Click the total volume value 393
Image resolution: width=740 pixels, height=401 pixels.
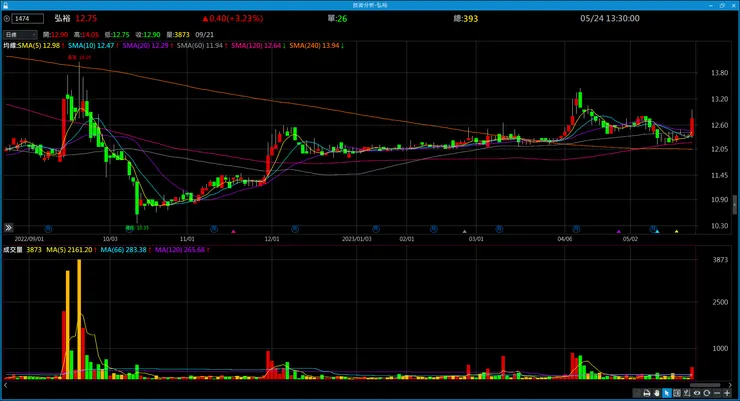(471, 18)
